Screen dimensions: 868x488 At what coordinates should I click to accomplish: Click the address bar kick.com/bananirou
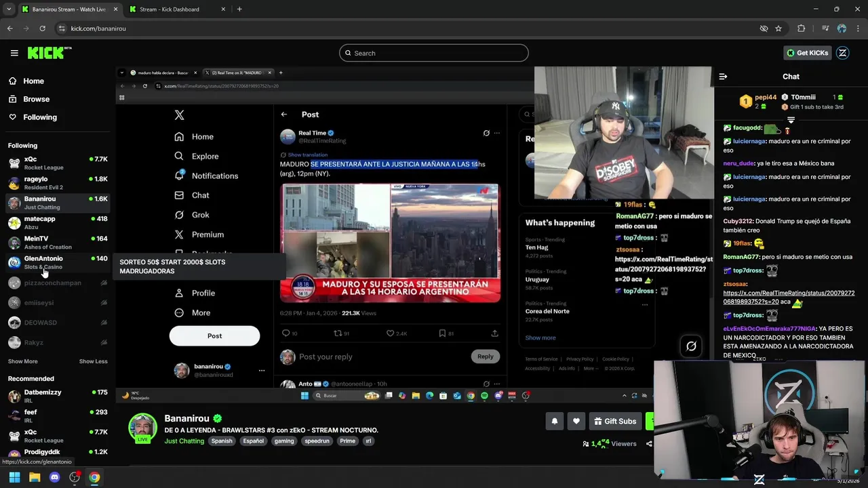407,28
